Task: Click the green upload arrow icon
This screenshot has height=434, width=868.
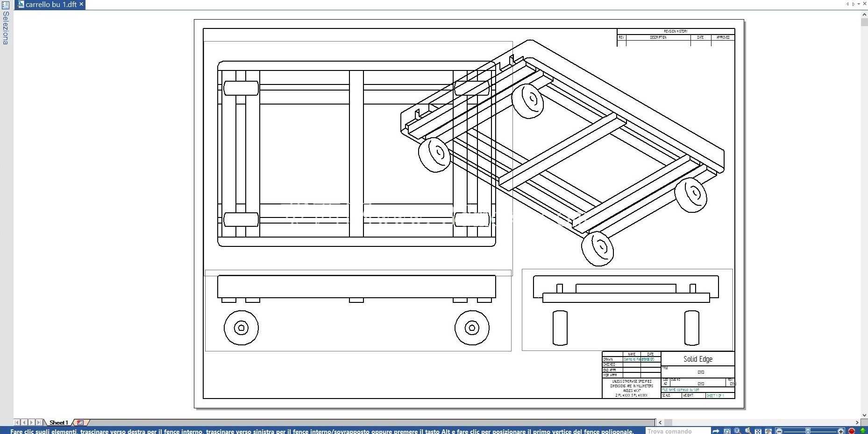Action: click(x=863, y=431)
